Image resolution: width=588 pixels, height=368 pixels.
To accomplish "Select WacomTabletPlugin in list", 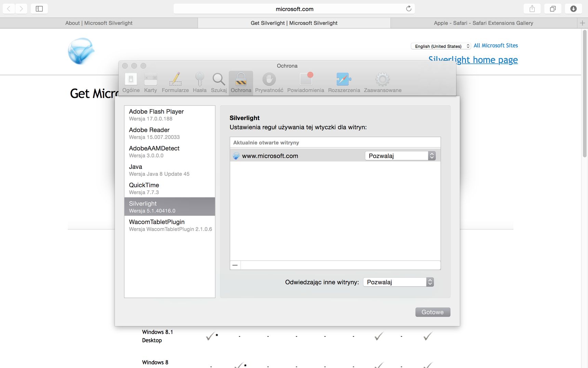I will click(170, 225).
